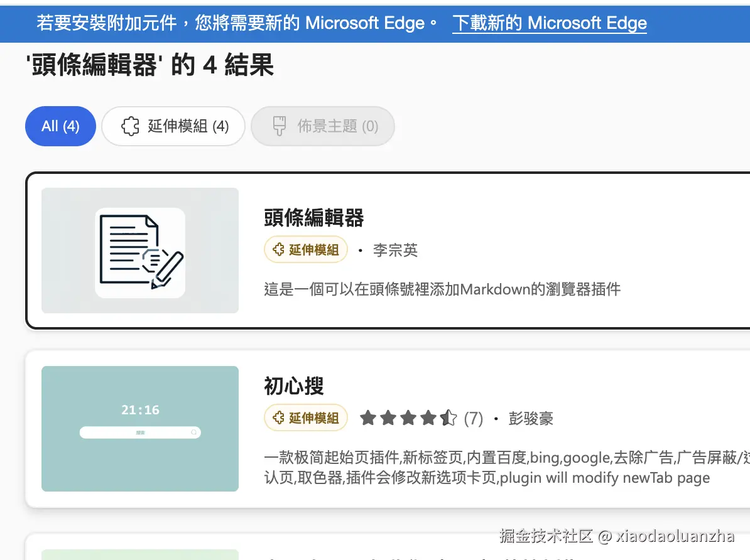Viewport: 750px width, 560px height.
Task: Click the puzzle icon in 初心搜 badge
Action: coord(278,418)
